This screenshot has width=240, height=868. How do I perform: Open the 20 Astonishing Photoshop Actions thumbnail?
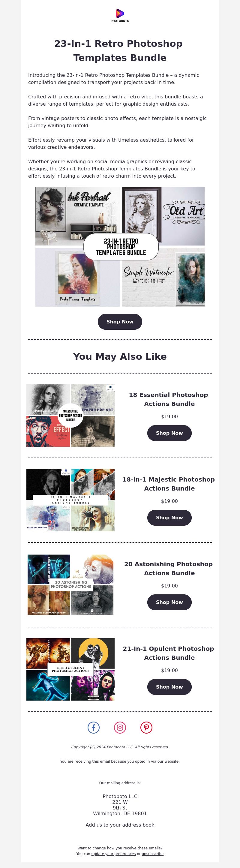click(70, 585)
